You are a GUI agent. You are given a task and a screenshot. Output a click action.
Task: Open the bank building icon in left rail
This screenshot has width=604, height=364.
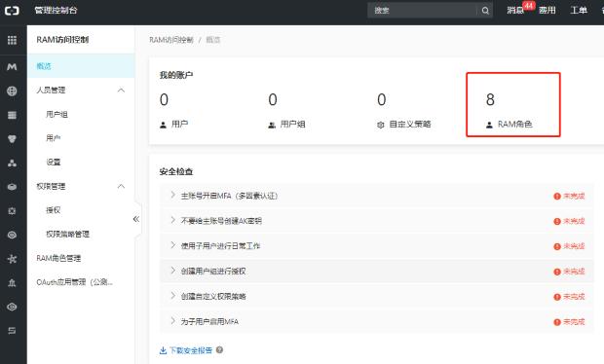point(12,283)
